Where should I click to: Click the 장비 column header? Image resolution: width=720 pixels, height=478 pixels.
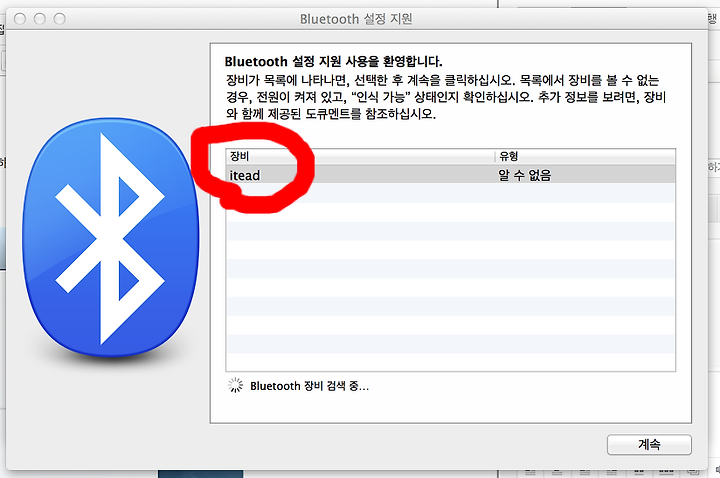[x=360, y=156]
